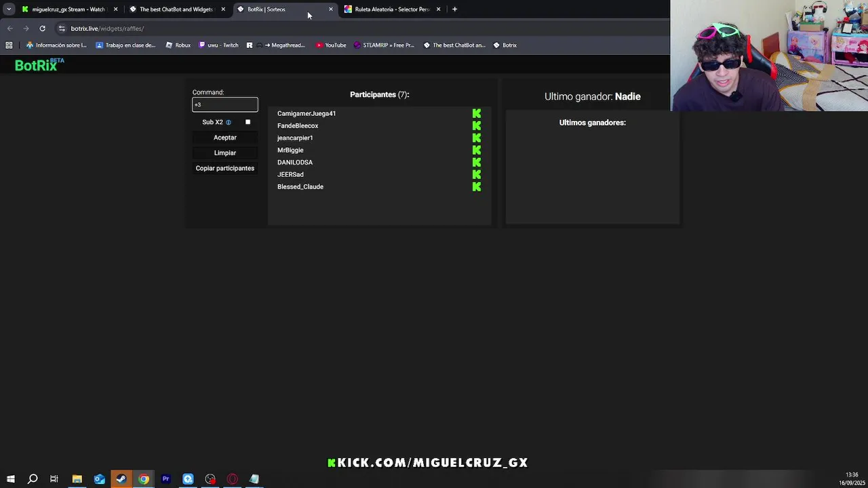The height and width of the screenshot is (488, 868).
Task: Select participant MrBiggie
Action: (x=290, y=150)
